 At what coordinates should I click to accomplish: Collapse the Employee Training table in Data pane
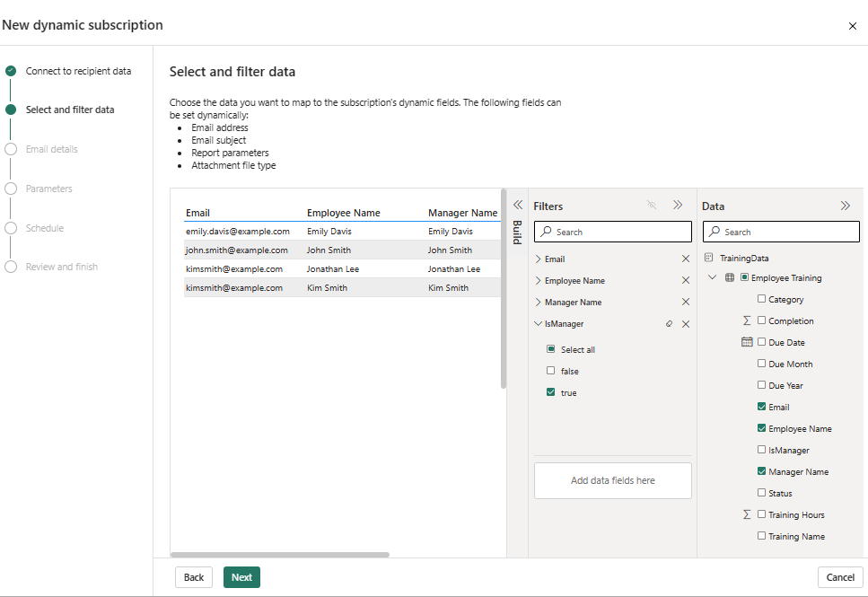tap(712, 277)
